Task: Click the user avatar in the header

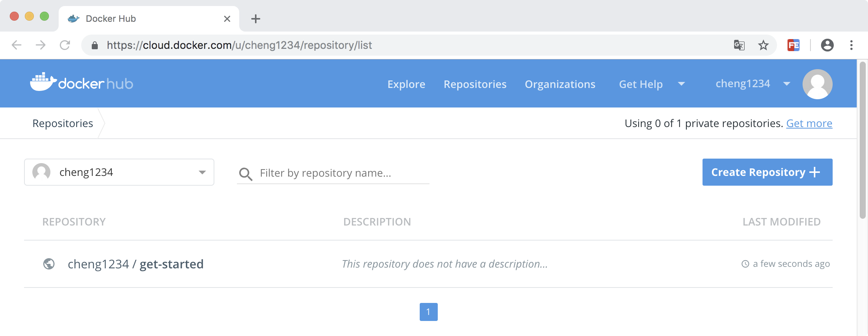Action: (x=817, y=84)
